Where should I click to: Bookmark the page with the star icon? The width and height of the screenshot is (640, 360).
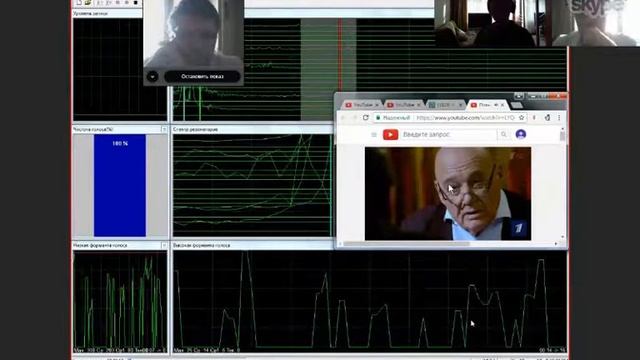click(521, 118)
